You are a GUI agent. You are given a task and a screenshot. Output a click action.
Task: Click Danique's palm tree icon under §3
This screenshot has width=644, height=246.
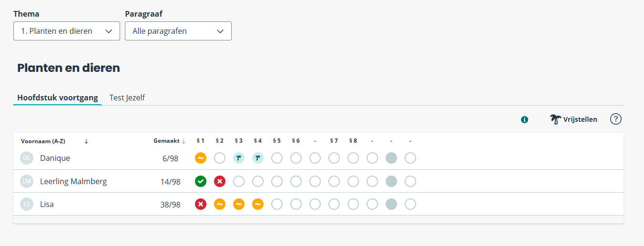pyautogui.click(x=239, y=158)
